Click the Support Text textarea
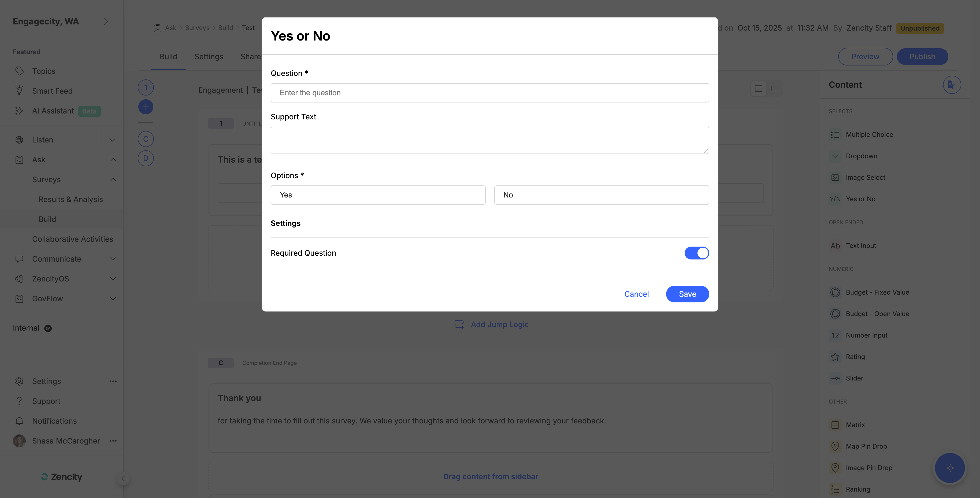This screenshot has width=980, height=498. pyautogui.click(x=490, y=140)
